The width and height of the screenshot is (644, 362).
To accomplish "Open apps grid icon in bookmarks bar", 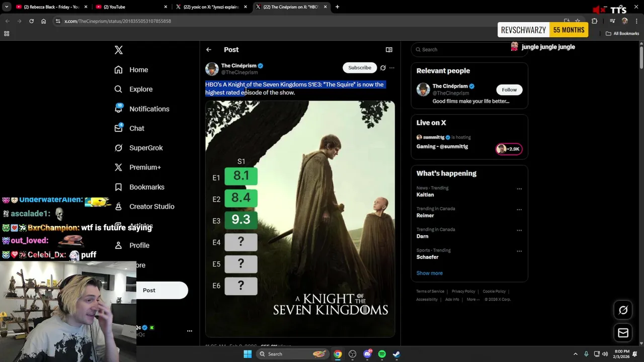I will pyautogui.click(x=7, y=34).
